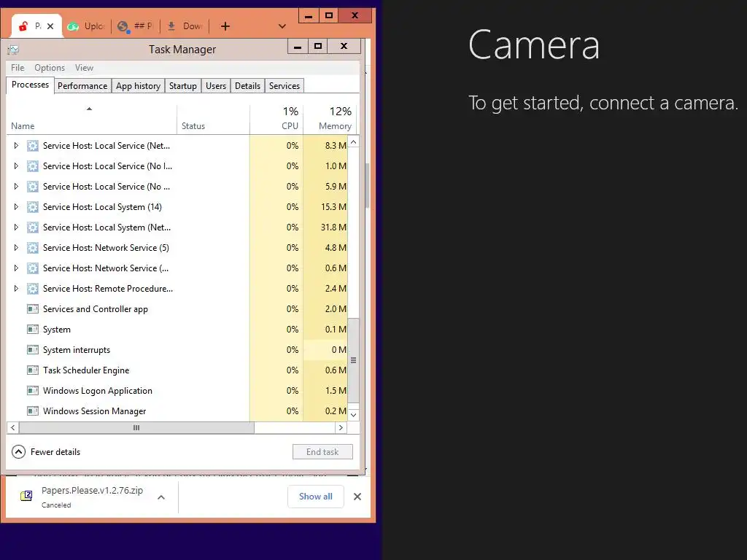The width and height of the screenshot is (747, 560).
Task: Expand Service Host: Remote Procedure group
Action: [x=16, y=289]
